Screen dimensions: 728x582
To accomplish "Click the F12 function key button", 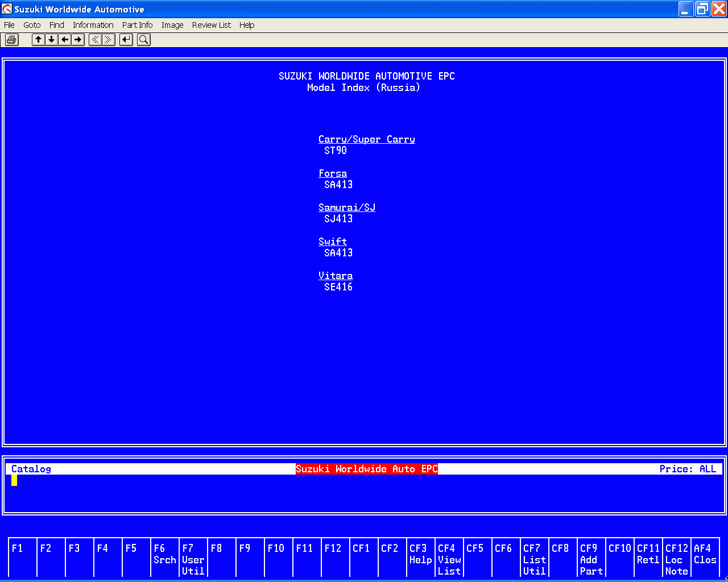I will click(x=336, y=558).
